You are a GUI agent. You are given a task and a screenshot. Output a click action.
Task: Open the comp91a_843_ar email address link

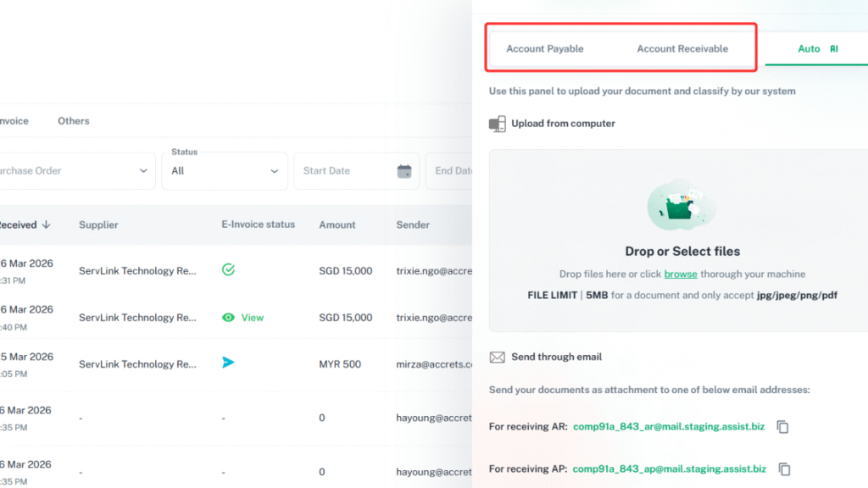tap(669, 427)
